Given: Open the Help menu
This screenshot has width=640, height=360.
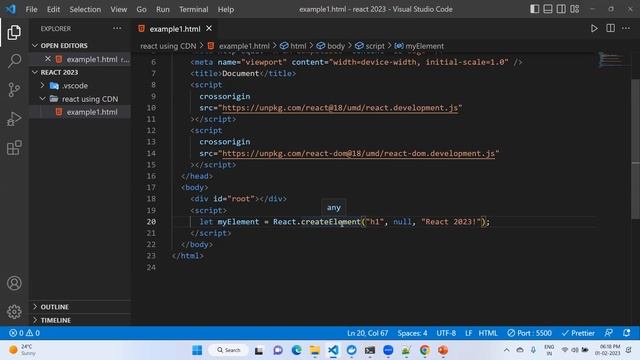Looking at the screenshot, I should 226,9.
